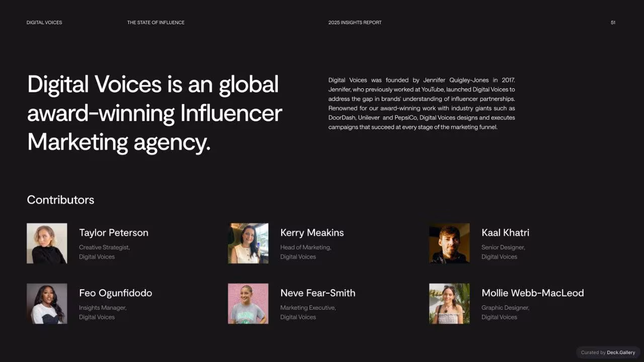Image resolution: width=644 pixels, height=362 pixels.
Task: Select the name Kerry Meakins
Action: (x=312, y=233)
